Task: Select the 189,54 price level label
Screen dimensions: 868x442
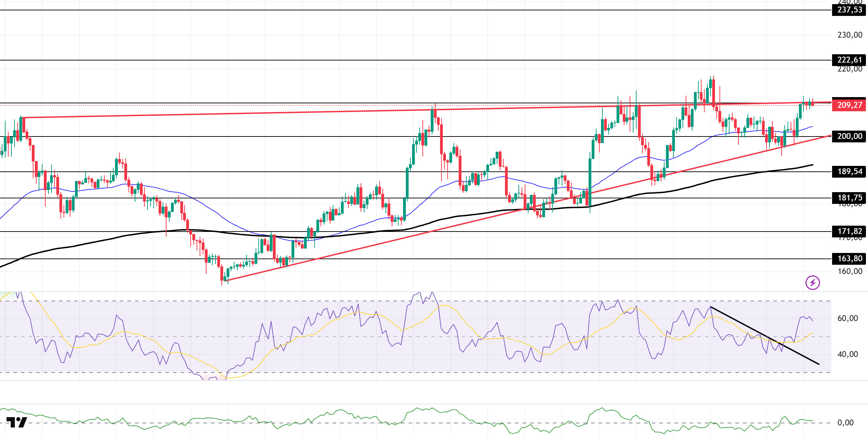Action: coord(850,171)
